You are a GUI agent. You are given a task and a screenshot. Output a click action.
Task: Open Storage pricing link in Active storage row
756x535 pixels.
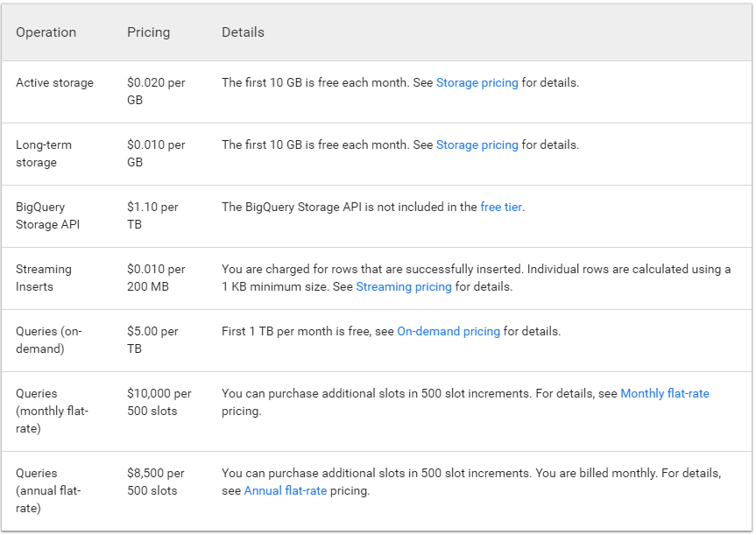point(477,83)
